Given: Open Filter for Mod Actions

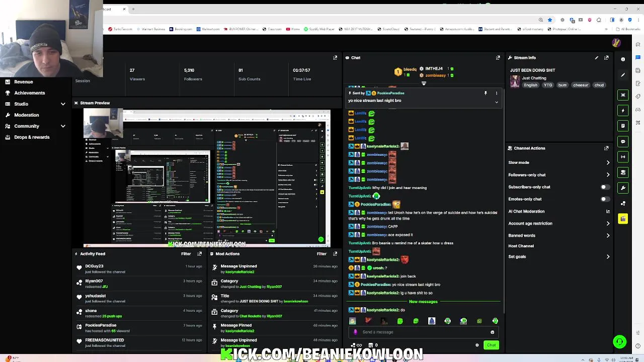Looking at the screenshot, I should [321, 254].
